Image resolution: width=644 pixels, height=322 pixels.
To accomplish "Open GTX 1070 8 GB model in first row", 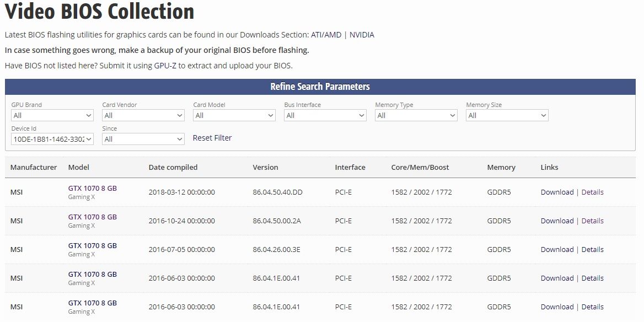I will (92, 188).
